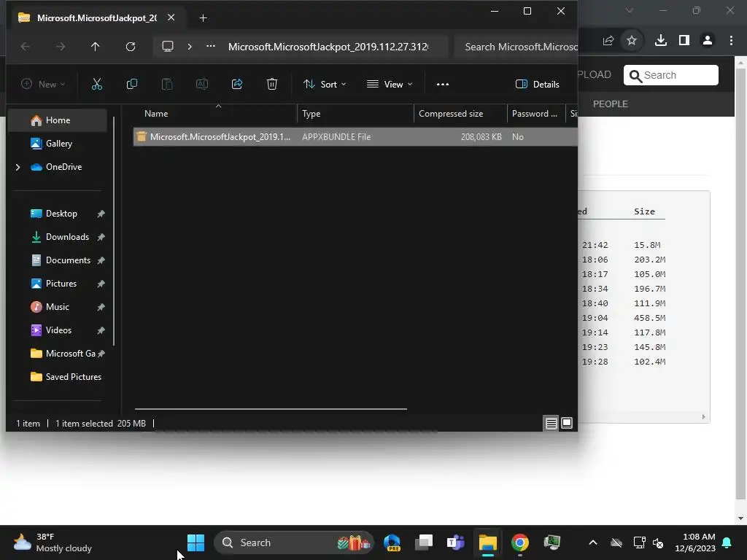747x560 pixels.
Task: Open Task View on taskbar
Action: click(424, 542)
